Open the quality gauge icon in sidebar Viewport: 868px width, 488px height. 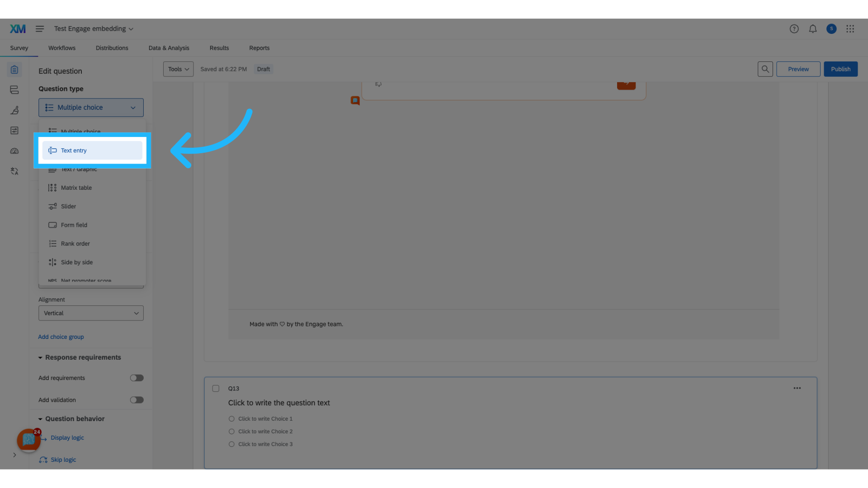(x=14, y=151)
